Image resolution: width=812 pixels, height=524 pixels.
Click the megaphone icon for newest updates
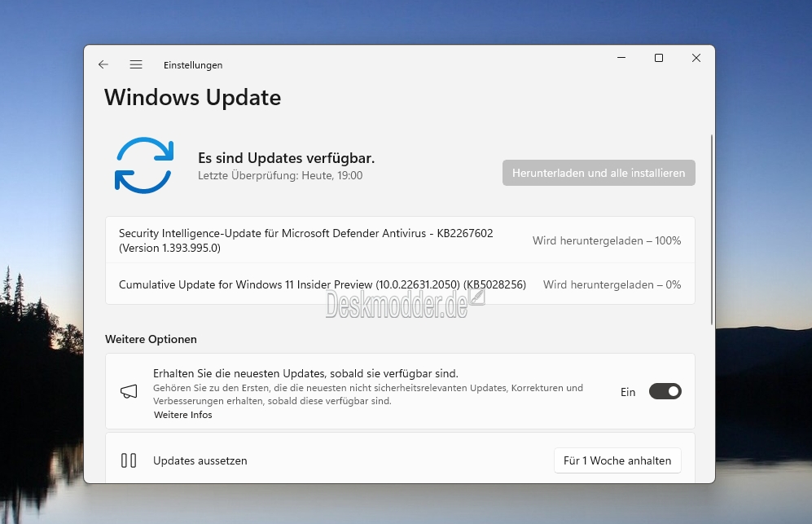(x=129, y=391)
